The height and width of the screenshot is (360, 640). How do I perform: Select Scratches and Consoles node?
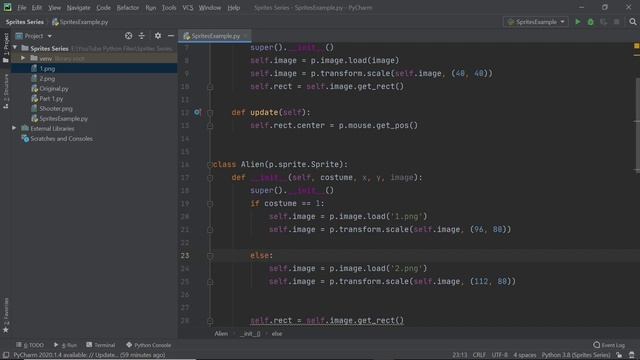coord(61,138)
